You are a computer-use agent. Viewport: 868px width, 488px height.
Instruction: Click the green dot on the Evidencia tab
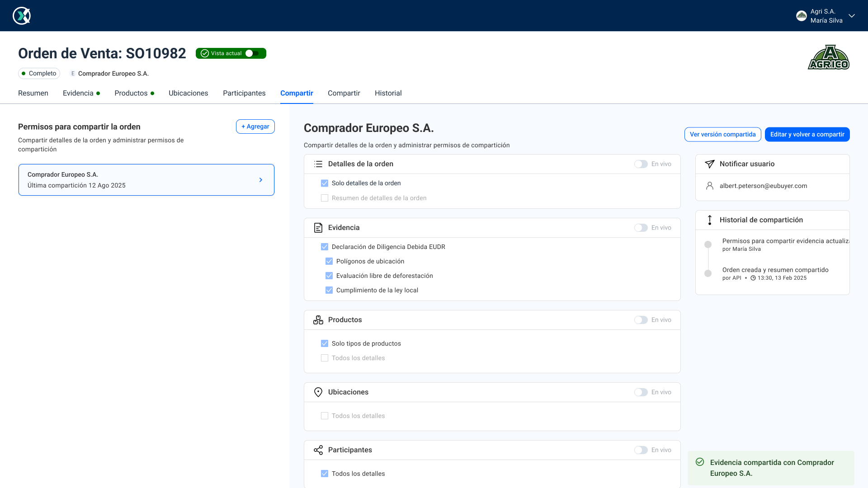click(x=98, y=93)
